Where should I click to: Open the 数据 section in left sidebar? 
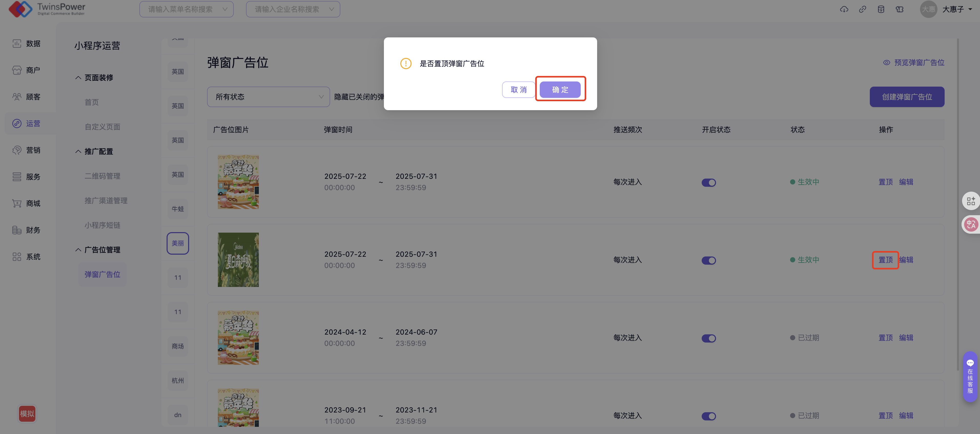click(x=27, y=44)
